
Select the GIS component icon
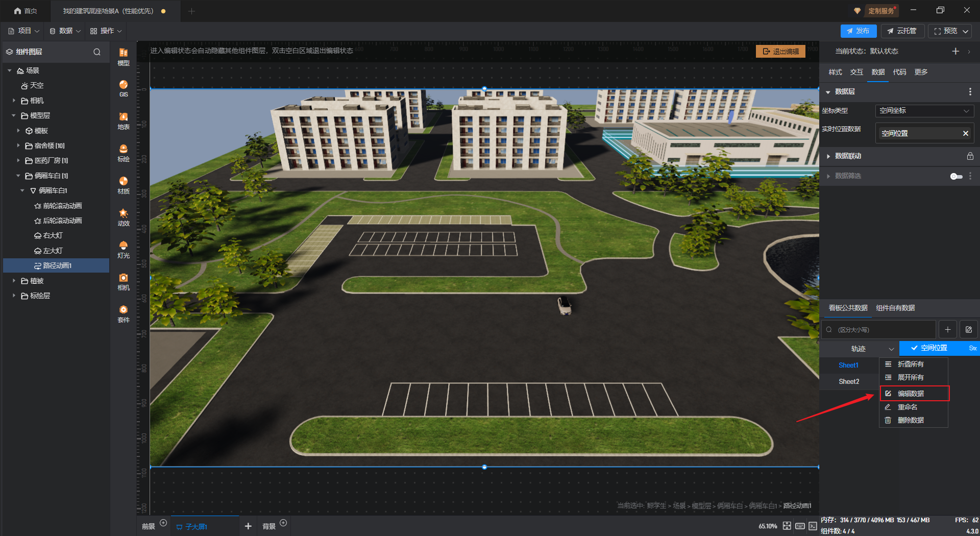(123, 88)
